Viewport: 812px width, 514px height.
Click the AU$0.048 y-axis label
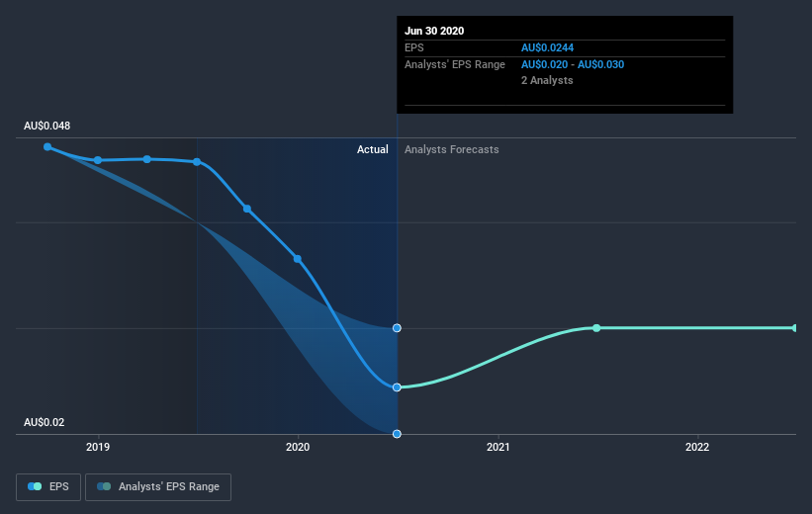point(47,126)
